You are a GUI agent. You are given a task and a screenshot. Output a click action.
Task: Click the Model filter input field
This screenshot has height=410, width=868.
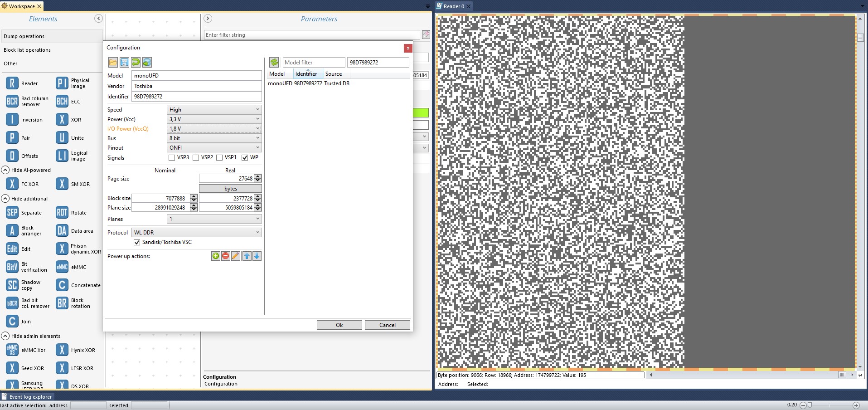314,63
